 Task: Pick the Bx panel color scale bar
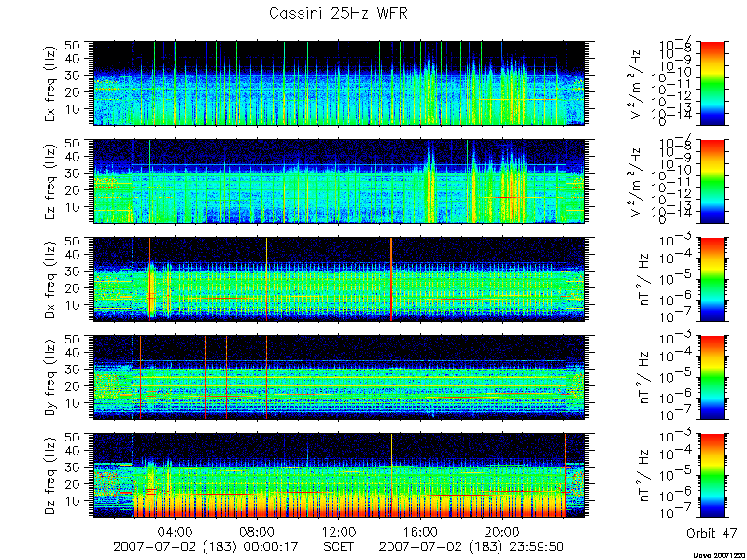pyautogui.click(x=712, y=279)
